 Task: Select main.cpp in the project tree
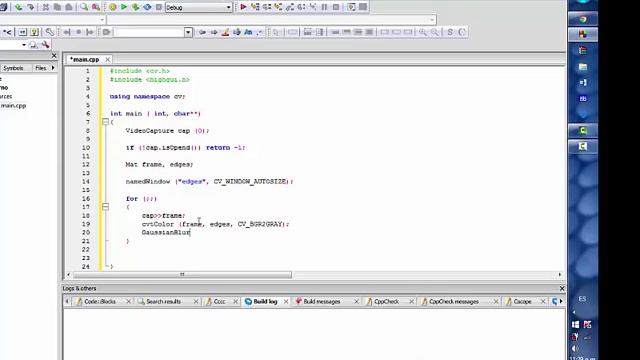[x=13, y=106]
